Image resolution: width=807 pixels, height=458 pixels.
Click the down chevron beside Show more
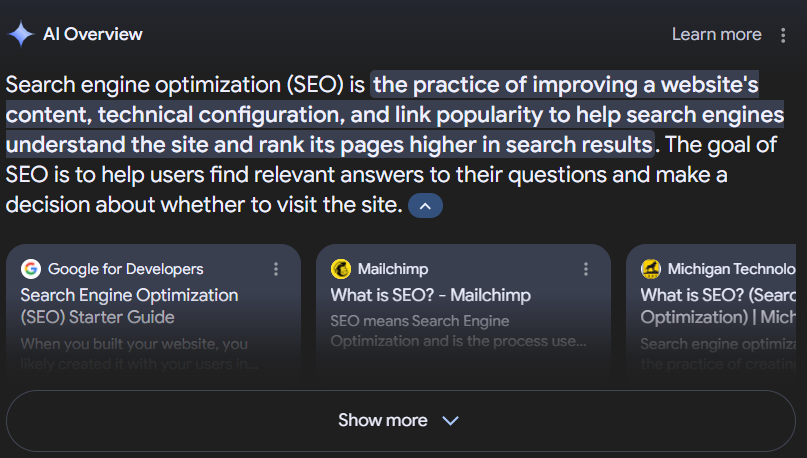point(450,420)
